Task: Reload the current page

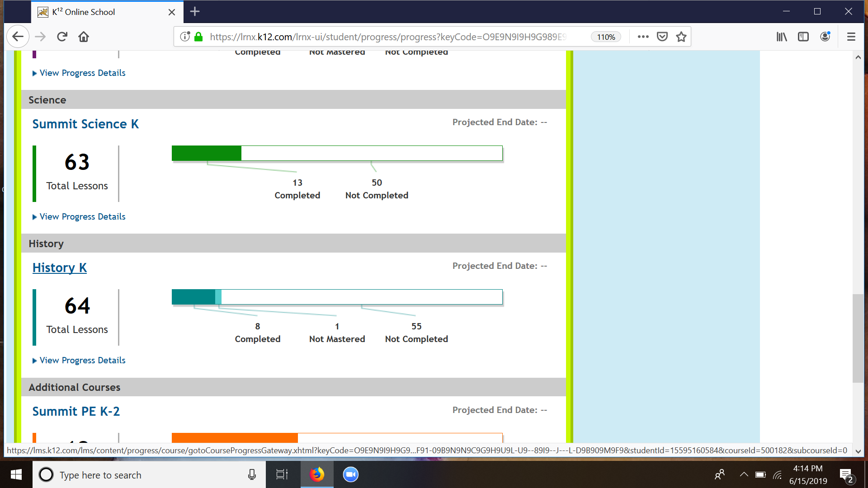Action: tap(62, 37)
